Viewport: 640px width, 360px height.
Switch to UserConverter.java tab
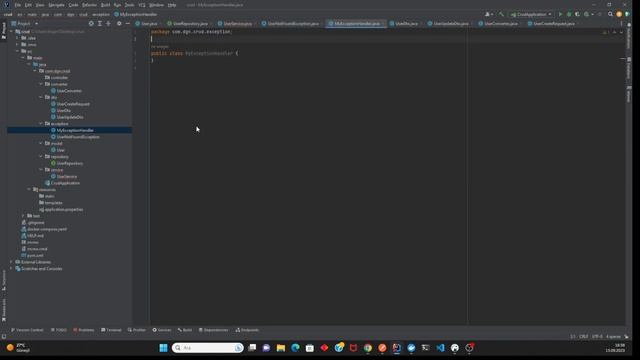pyautogui.click(x=500, y=24)
